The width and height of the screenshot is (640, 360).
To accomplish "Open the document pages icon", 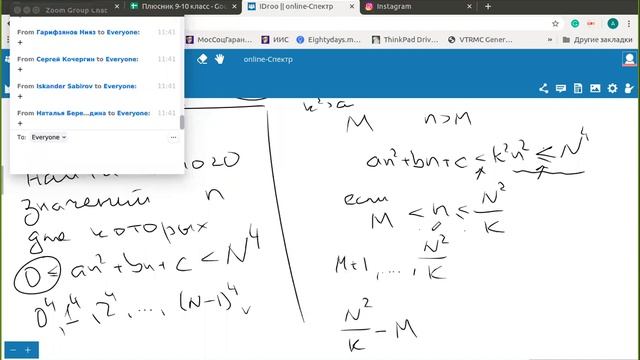I will (578, 88).
